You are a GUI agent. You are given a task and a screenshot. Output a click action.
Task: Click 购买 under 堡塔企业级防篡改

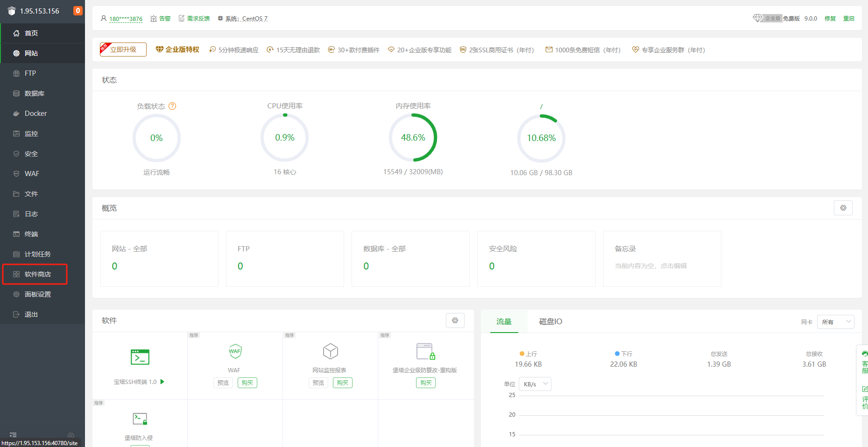click(426, 383)
